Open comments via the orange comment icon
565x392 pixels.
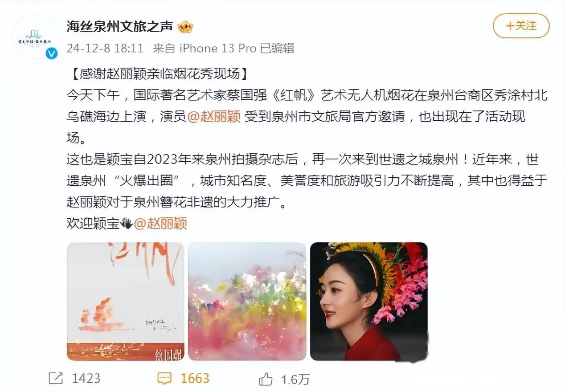click(164, 379)
